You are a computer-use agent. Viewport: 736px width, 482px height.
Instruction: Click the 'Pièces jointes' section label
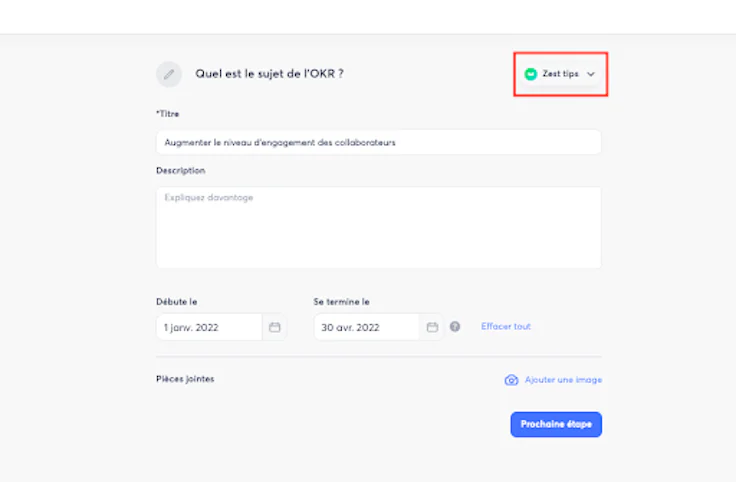(185, 379)
